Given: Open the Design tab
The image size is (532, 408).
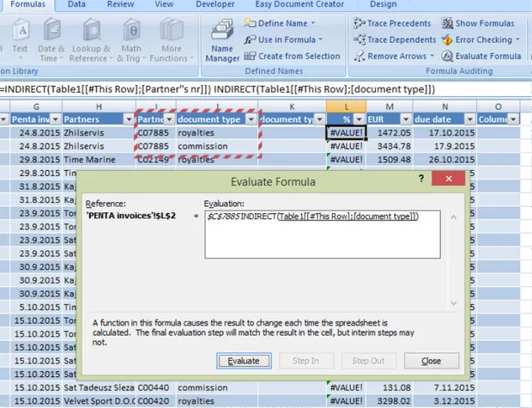Looking at the screenshot, I should pos(383,4).
